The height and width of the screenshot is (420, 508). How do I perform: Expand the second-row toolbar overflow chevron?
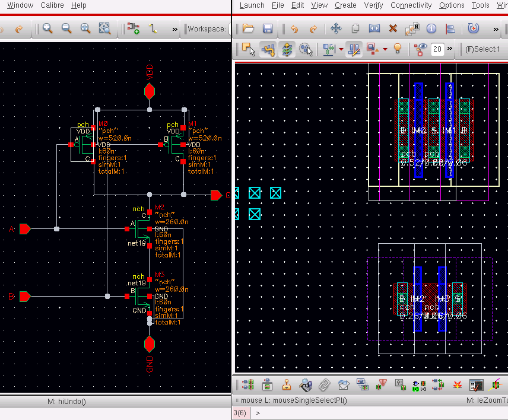(450, 49)
